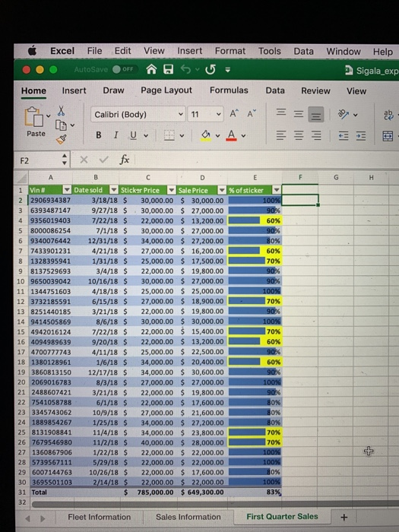The height and width of the screenshot is (532, 399).
Task: Add a new sheet with plus button
Action: (x=344, y=517)
